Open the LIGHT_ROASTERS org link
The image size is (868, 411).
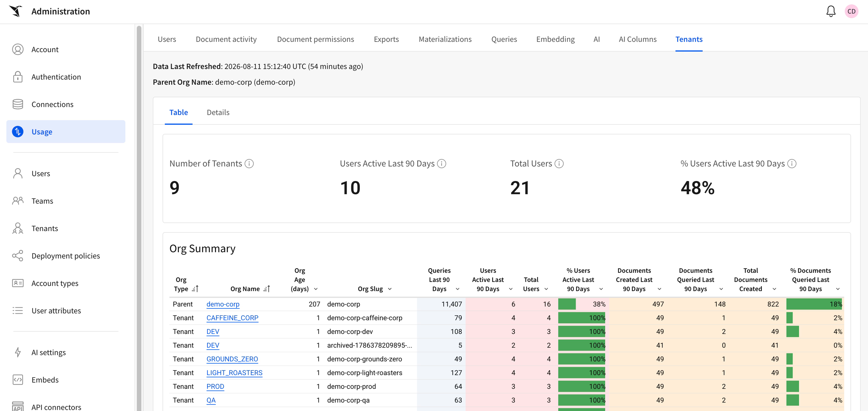234,373
